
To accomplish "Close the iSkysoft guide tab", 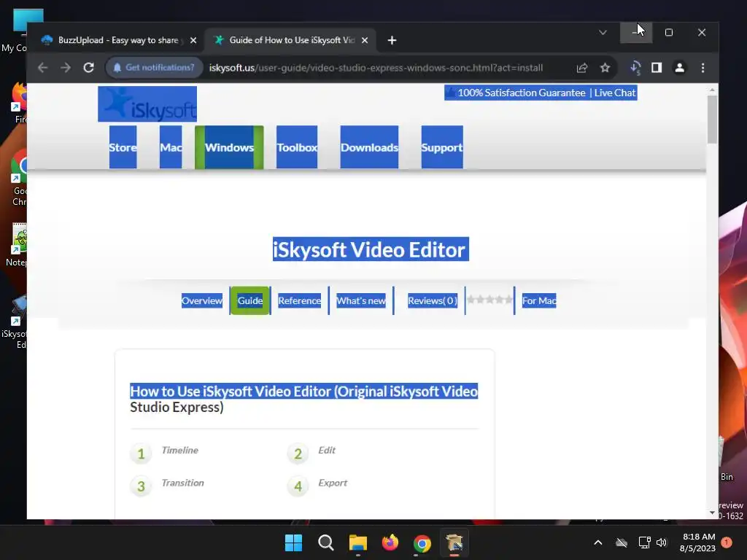I will click(x=365, y=41).
